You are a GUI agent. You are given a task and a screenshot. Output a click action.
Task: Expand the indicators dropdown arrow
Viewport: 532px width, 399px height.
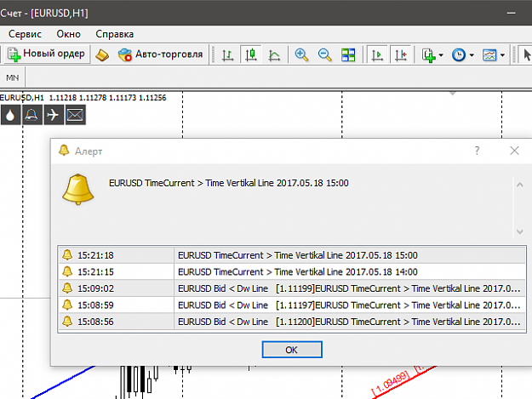tap(441, 55)
